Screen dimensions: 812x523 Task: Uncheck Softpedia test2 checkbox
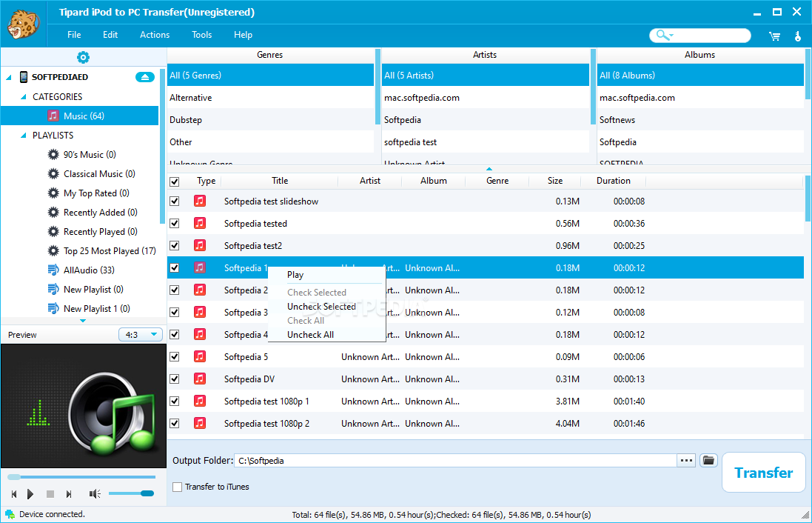point(175,246)
